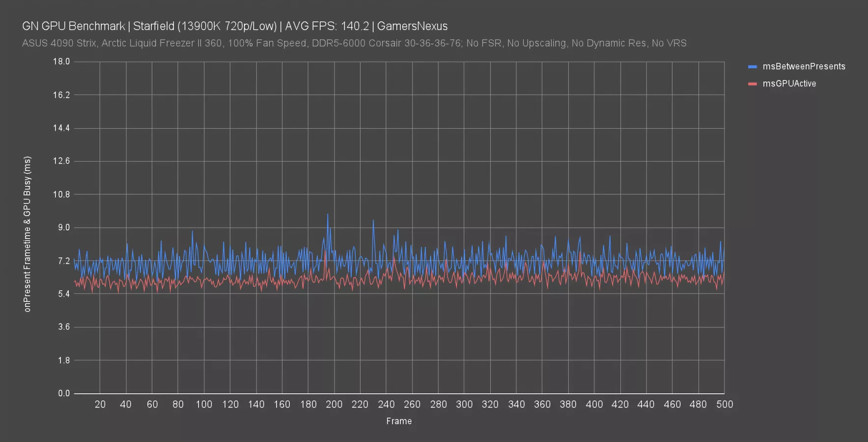Click the 10.8 tick label on y-axis
The width and height of the screenshot is (868, 442).
point(61,194)
